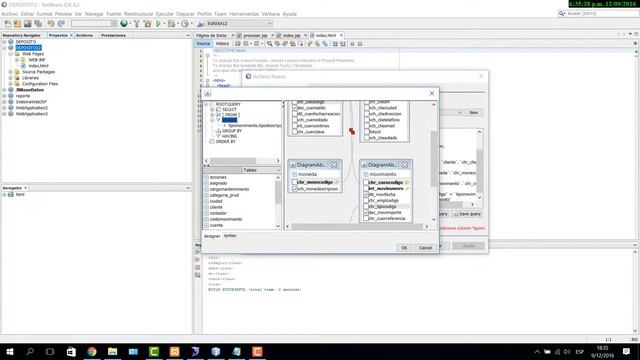
Task: Switch to the Archivos panel tab
Action: (84, 36)
